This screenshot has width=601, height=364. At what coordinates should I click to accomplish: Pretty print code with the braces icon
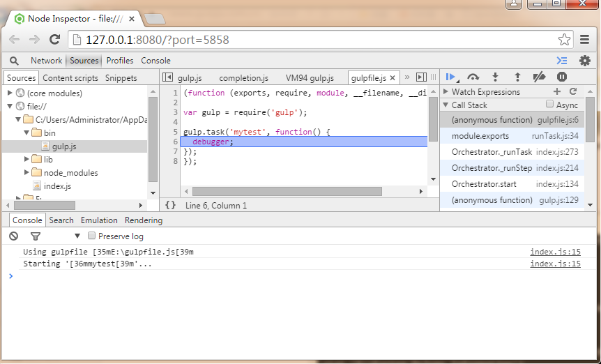(170, 206)
